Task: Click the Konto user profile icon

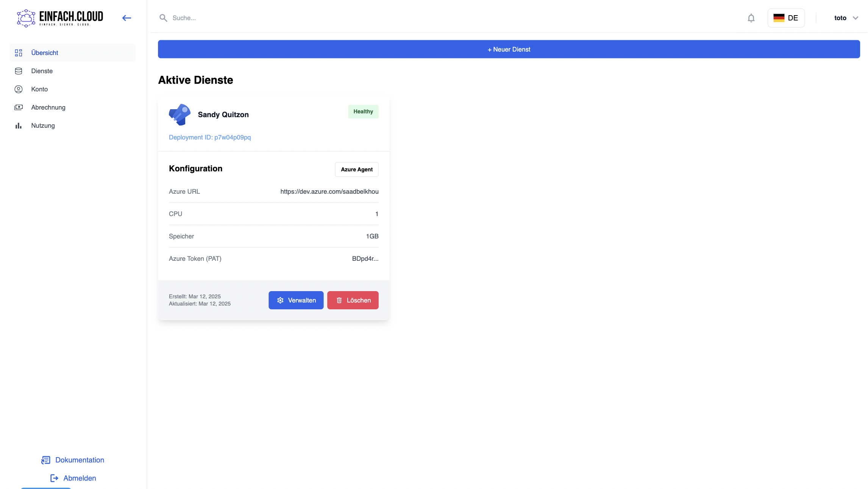Action: 19,89
